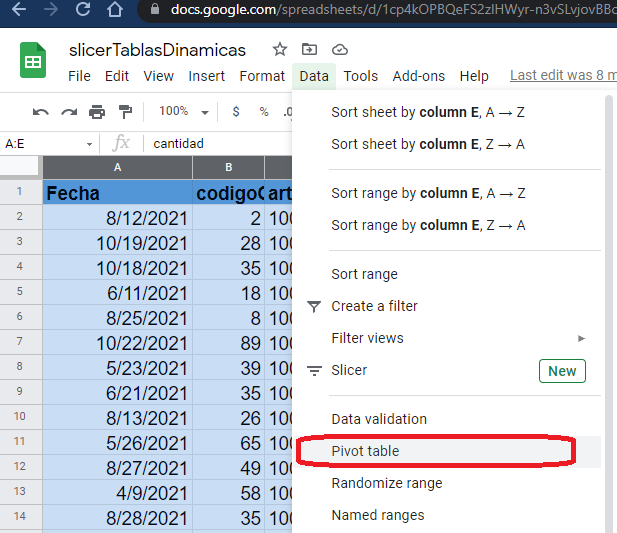The image size is (617, 533).
Task: Click the Slicer icon in Data menu
Action: (314, 371)
